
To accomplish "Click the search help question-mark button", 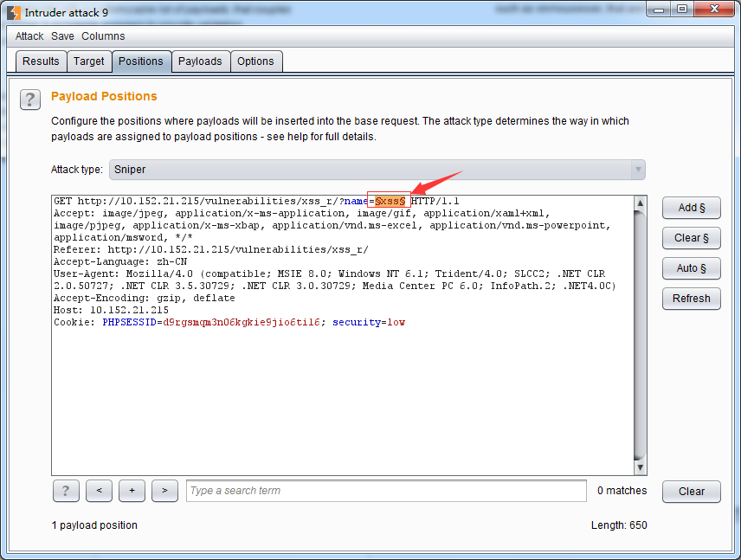I will click(x=66, y=491).
